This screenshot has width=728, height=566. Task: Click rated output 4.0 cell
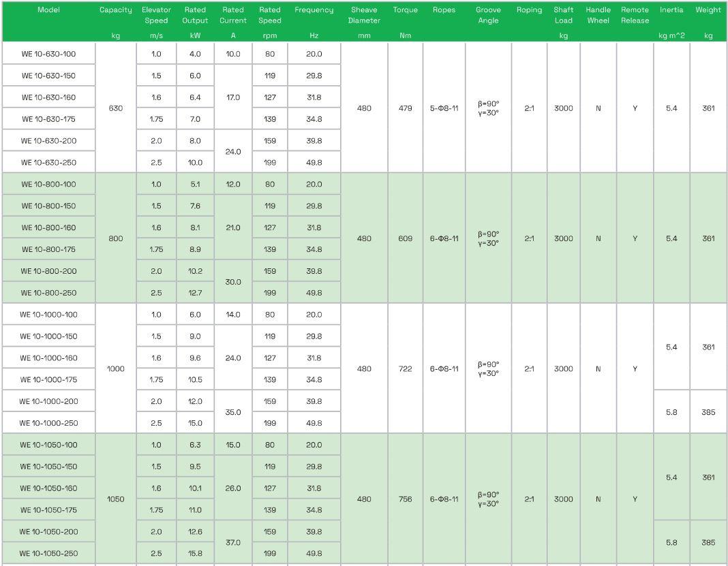click(195, 54)
